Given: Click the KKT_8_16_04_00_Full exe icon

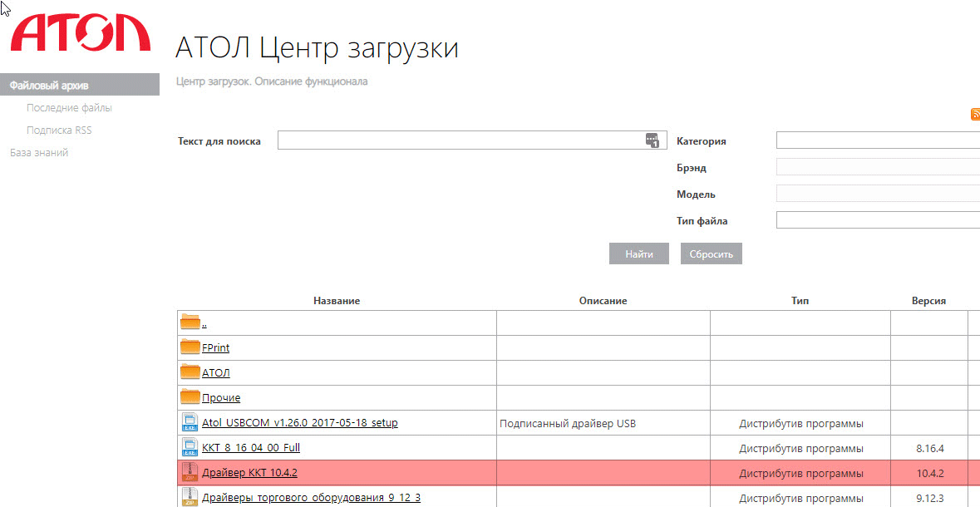Looking at the screenshot, I should coord(190,447).
